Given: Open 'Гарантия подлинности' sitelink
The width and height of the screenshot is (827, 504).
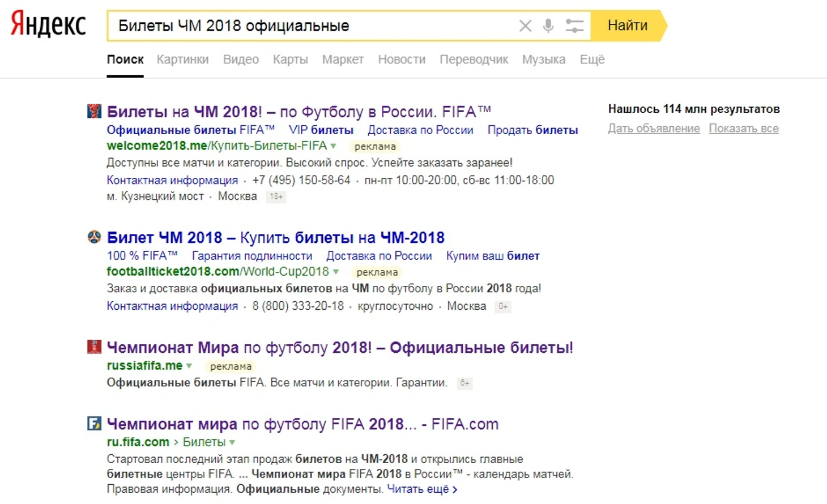Looking at the screenshot, I should (252, 255).
